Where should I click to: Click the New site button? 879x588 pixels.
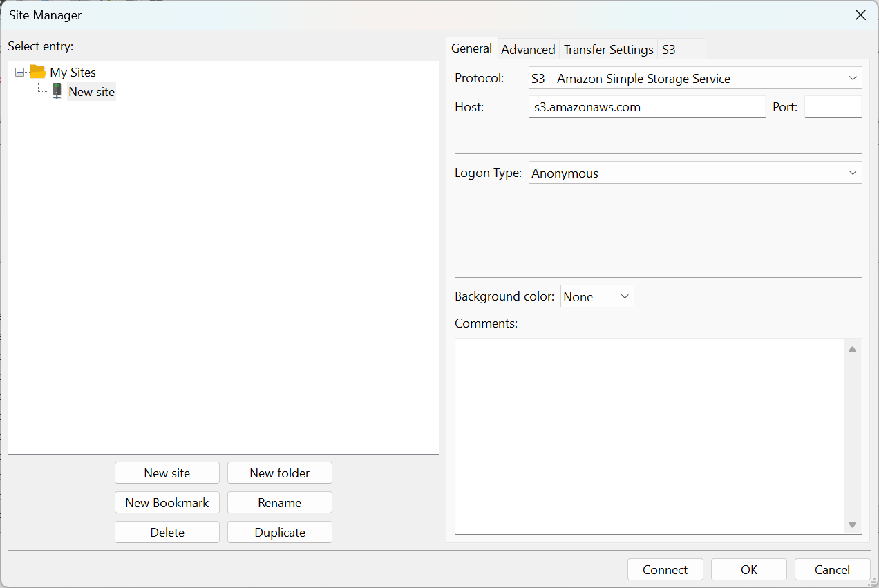click(x=167, y=473)
